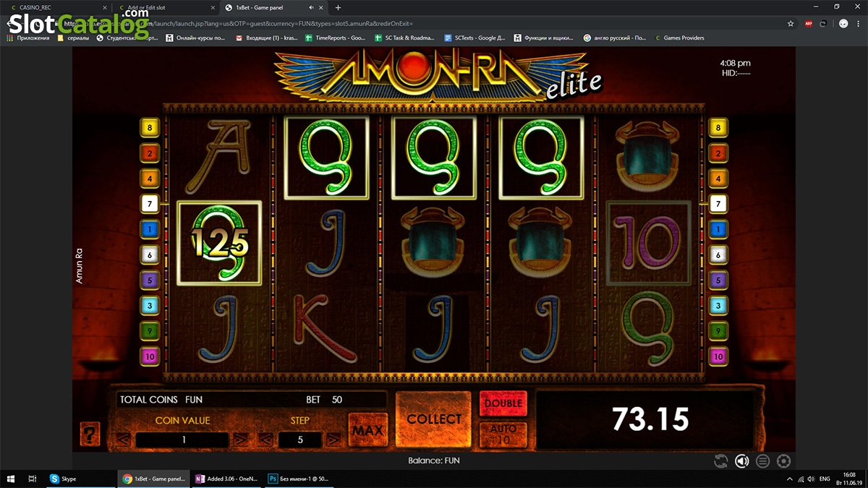Select payline 10 marker right of reels
Image resolution: width=868 pixels, height=488 pixels.
coord(718,356)
